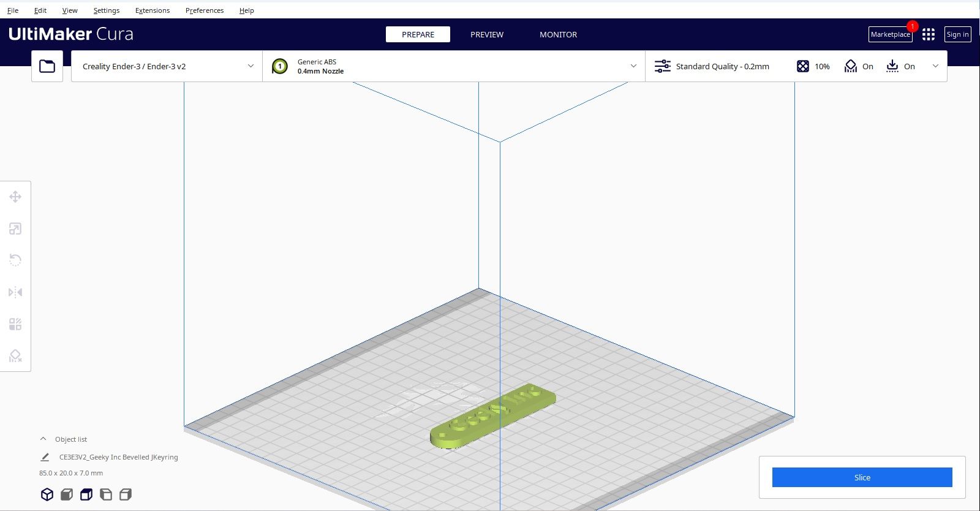The height and width of the screenshot is (511, 980).
Task: Open the Help menu
Action: pos(247,10)
